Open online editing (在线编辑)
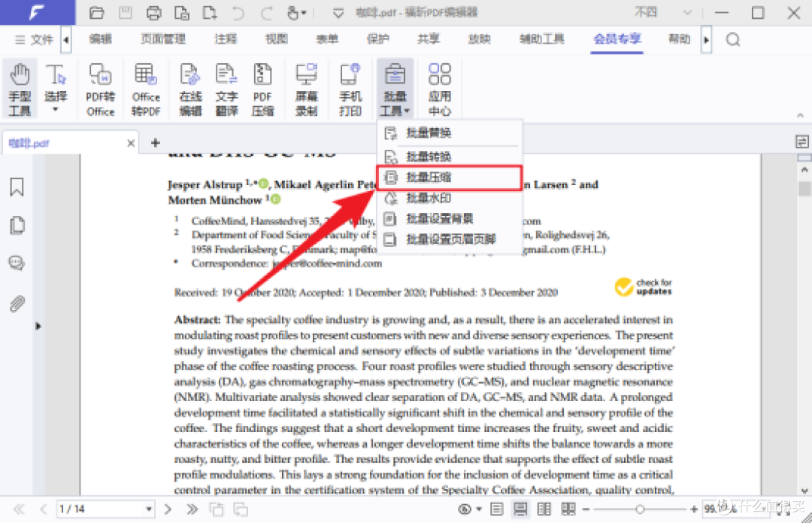The height and width of the screenshot is (523, 812). [190, 89]
